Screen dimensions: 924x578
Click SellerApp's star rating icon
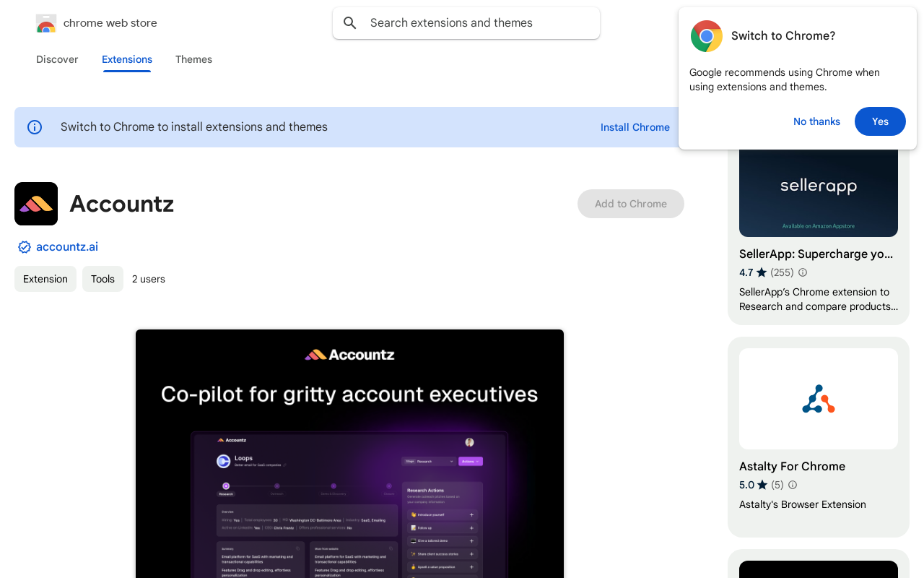762,272
